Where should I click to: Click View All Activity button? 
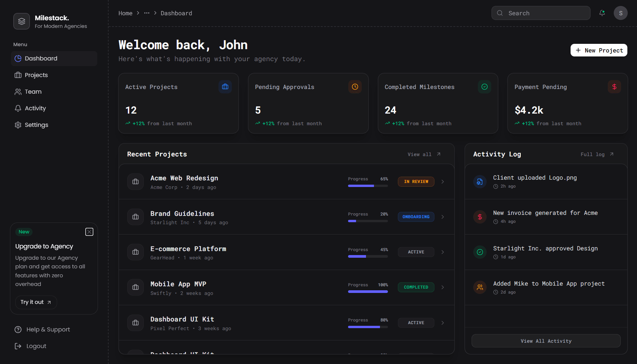point(546,341)
